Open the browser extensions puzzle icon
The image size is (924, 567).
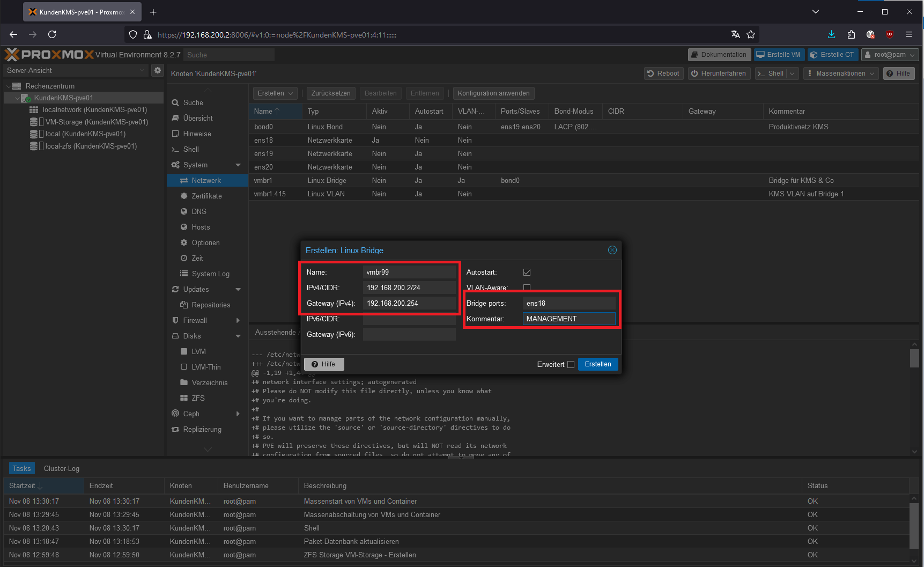851,34
